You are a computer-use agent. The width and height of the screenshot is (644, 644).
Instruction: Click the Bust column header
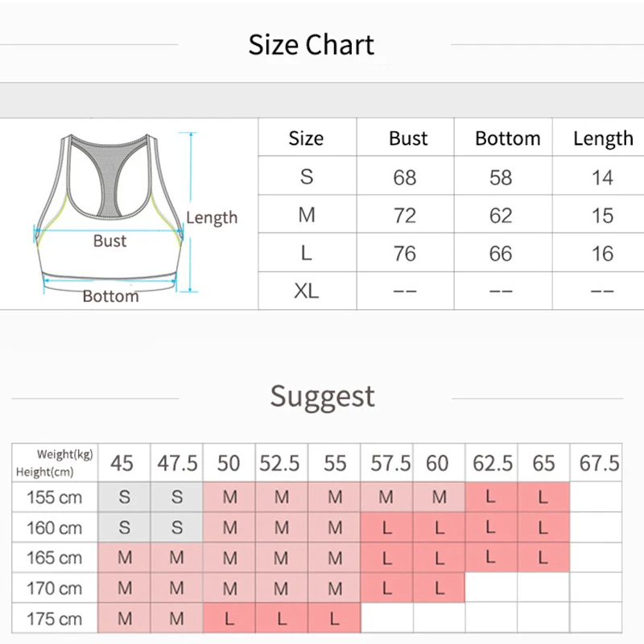[x=408, y=138]
